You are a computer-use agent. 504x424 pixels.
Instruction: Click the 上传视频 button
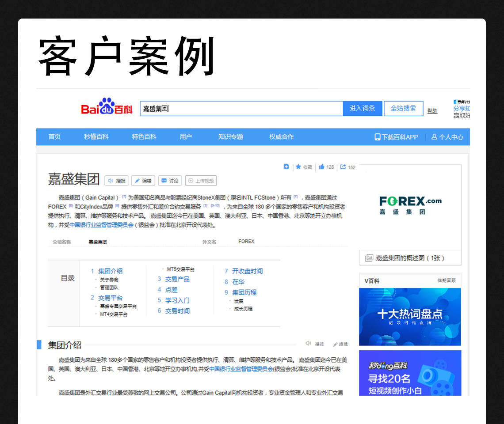pos(201,181)
